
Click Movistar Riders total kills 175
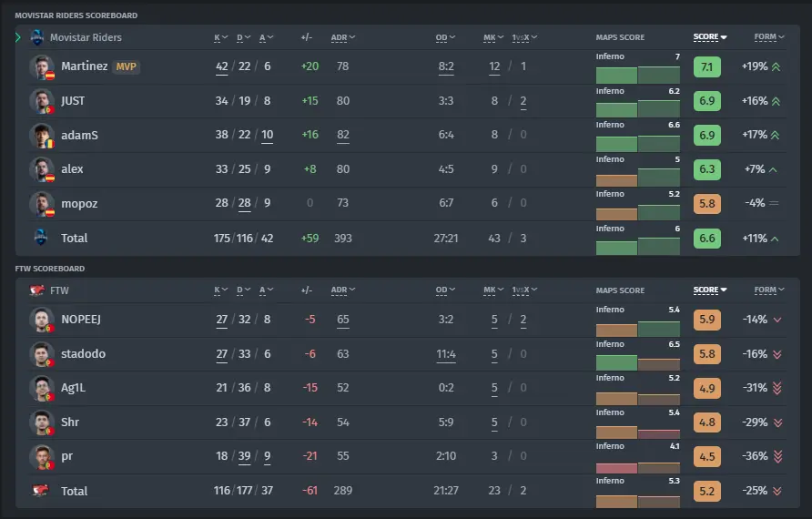[221, 239]
